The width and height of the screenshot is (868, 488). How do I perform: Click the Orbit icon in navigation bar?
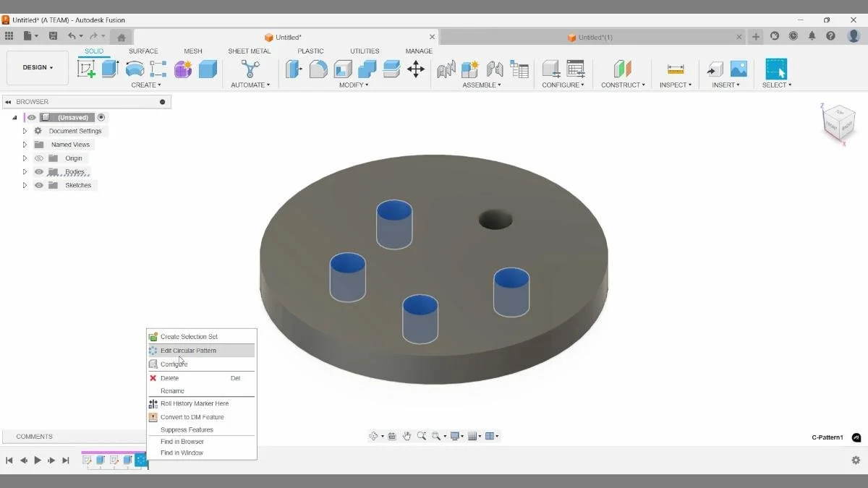[375, 436]
